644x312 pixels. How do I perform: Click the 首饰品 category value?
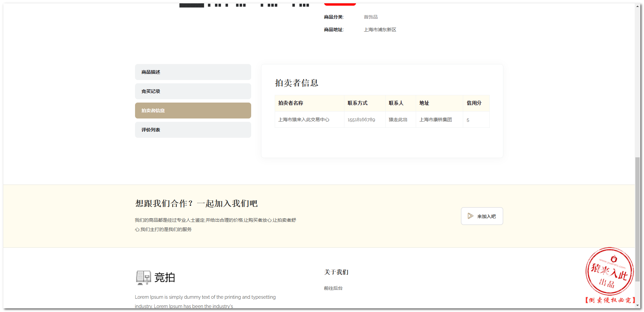(x=371, y=17)
